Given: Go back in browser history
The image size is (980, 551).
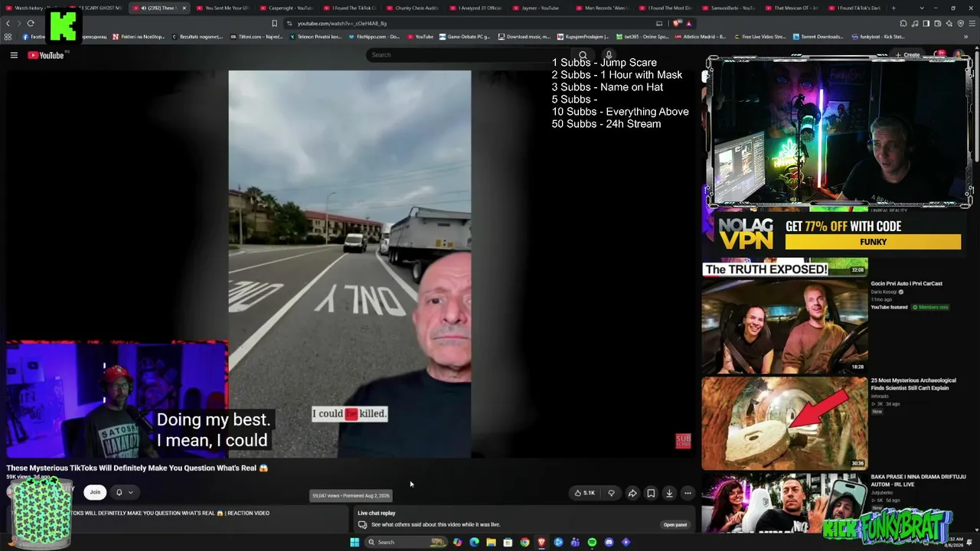Looking at the screenshot, I should point(8,23).
